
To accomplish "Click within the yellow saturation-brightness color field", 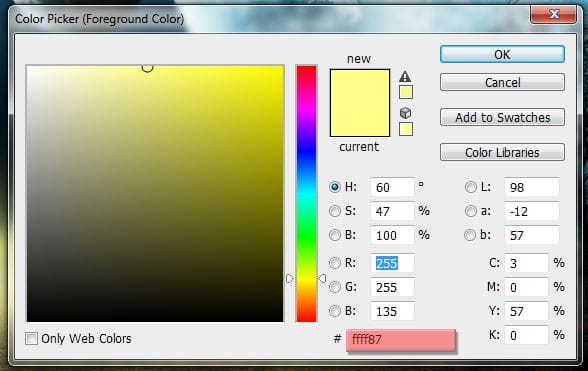I will [155, 194].
